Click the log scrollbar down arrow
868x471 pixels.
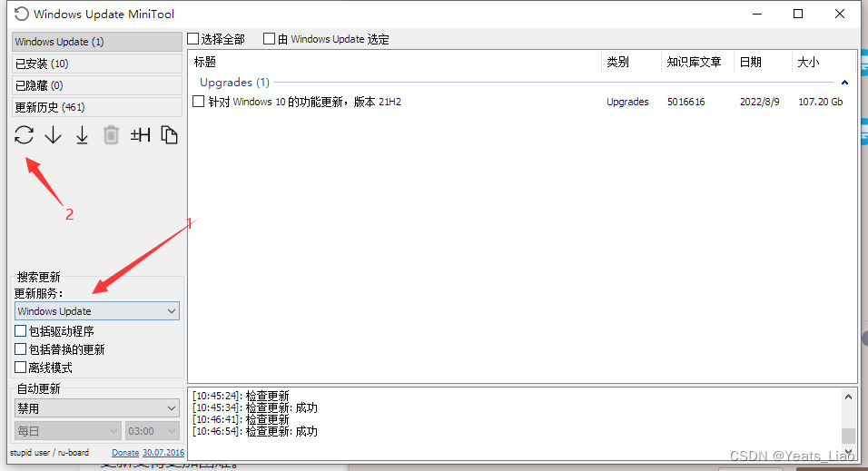[848, 452]
